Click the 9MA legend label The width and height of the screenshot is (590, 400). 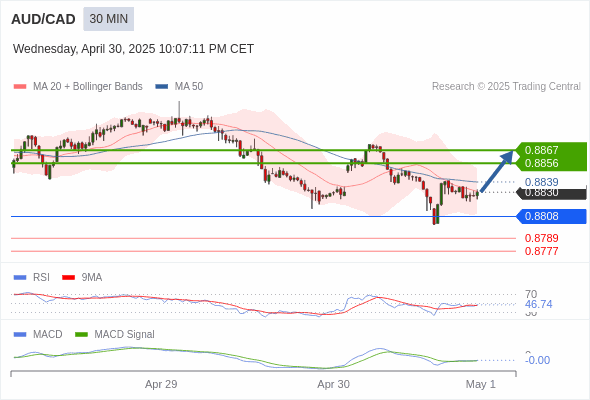[x=92, y=278]
